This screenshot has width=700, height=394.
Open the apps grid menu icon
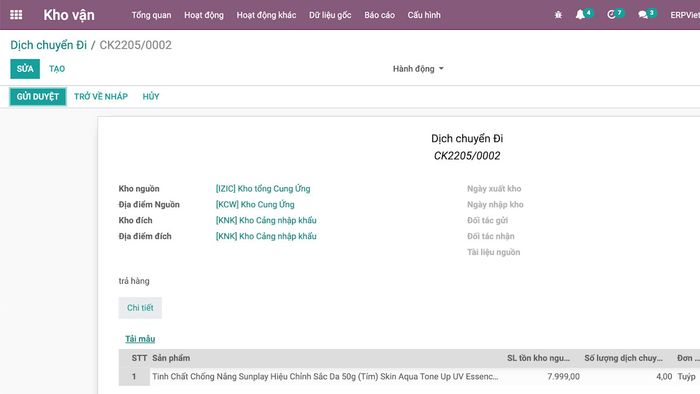[x=16, y=15]
